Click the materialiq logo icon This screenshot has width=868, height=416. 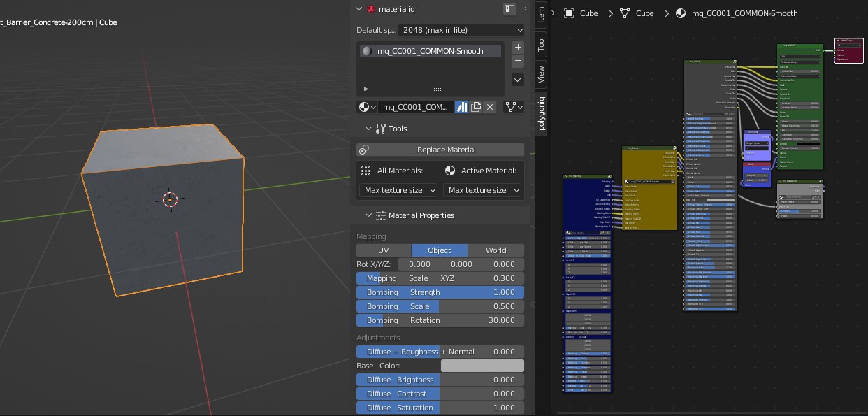372,9
